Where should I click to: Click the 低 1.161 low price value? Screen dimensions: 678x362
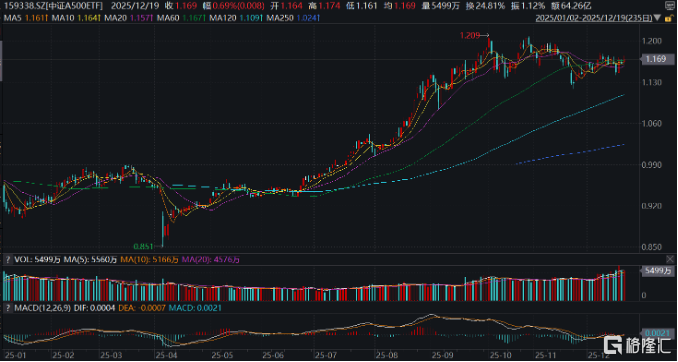[361, 6]
